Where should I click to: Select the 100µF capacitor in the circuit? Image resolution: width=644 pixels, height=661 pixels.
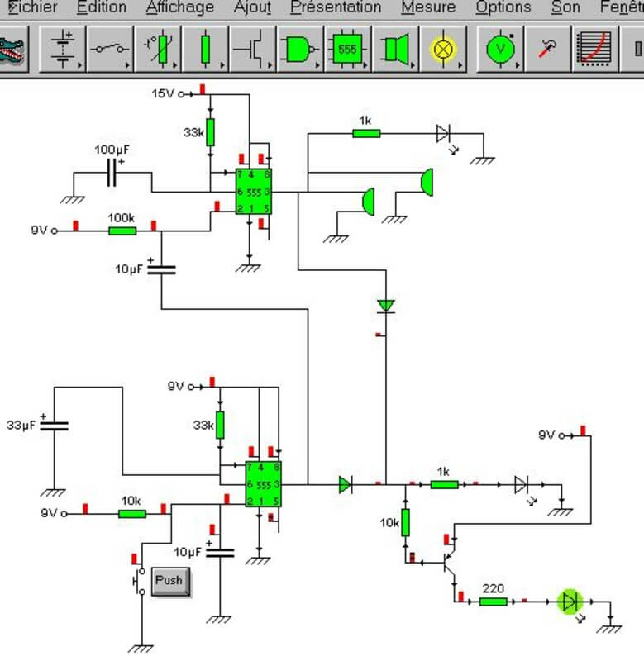coord(112,173)
